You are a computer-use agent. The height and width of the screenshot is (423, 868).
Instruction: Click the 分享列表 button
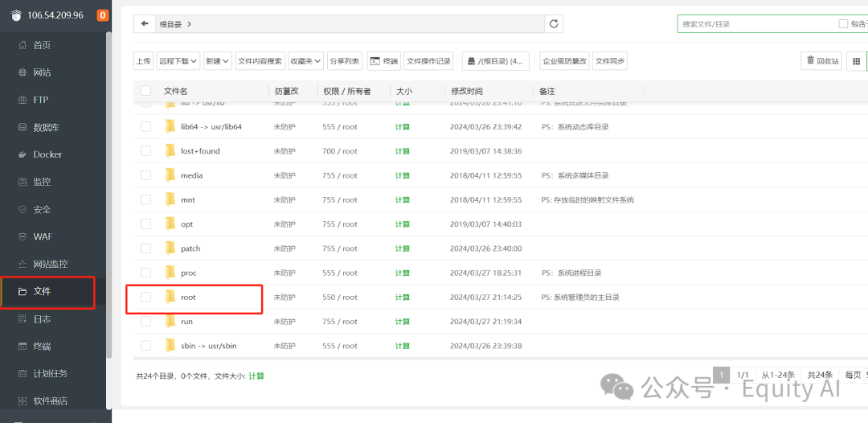coord(344,61)
